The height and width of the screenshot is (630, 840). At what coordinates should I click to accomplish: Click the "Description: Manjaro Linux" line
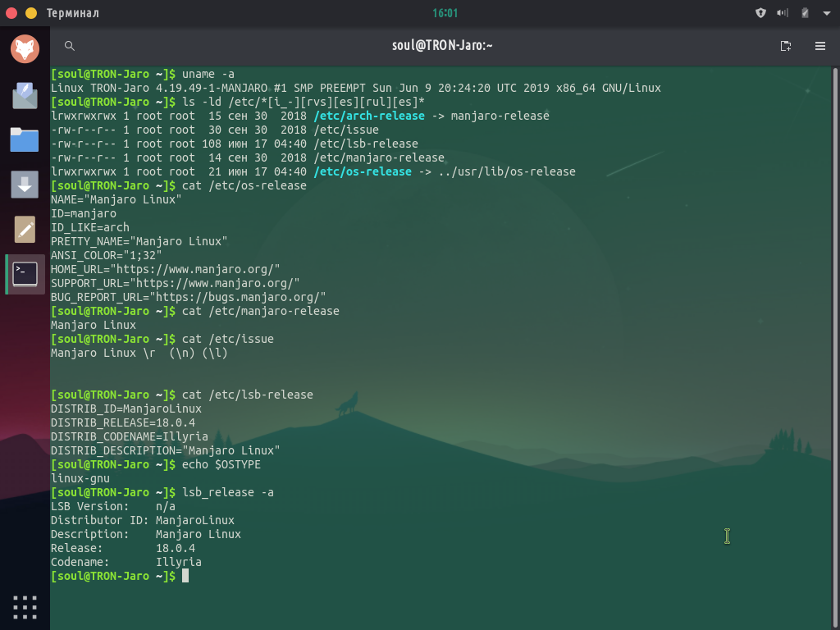pos(146,533)
